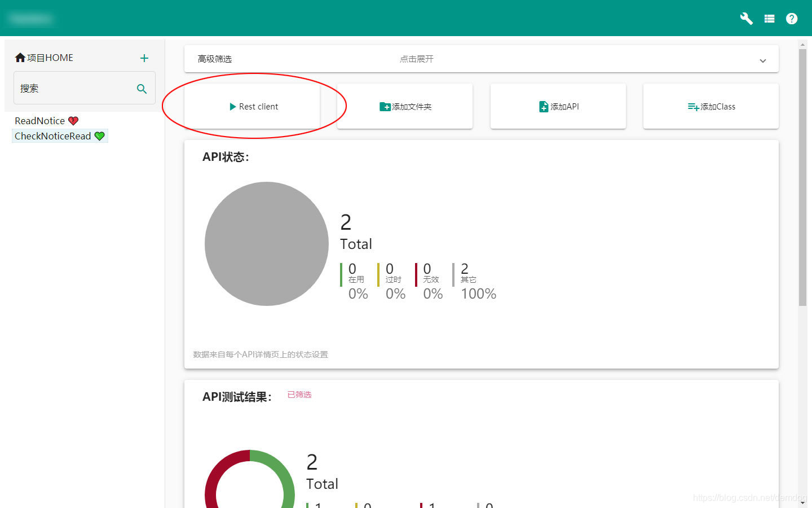812x508 pixels.
Task: Click the red broken heart beside ReadNotice
Action: pyautogui.click(x=73, y=121)
